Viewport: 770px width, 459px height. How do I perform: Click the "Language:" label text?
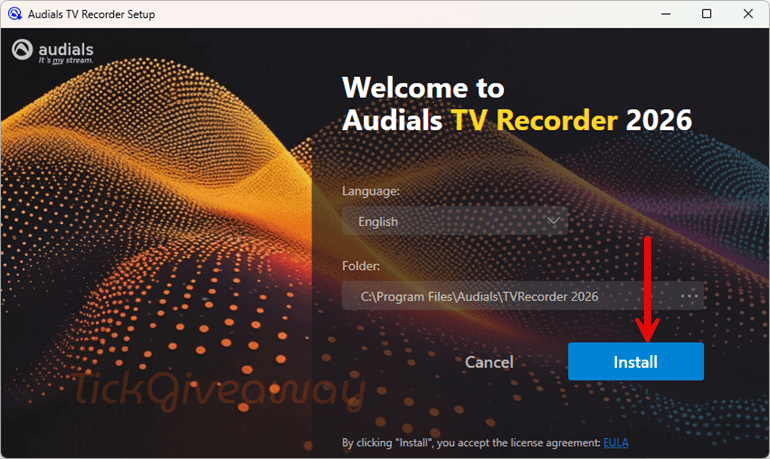click(x=371, y=190)
